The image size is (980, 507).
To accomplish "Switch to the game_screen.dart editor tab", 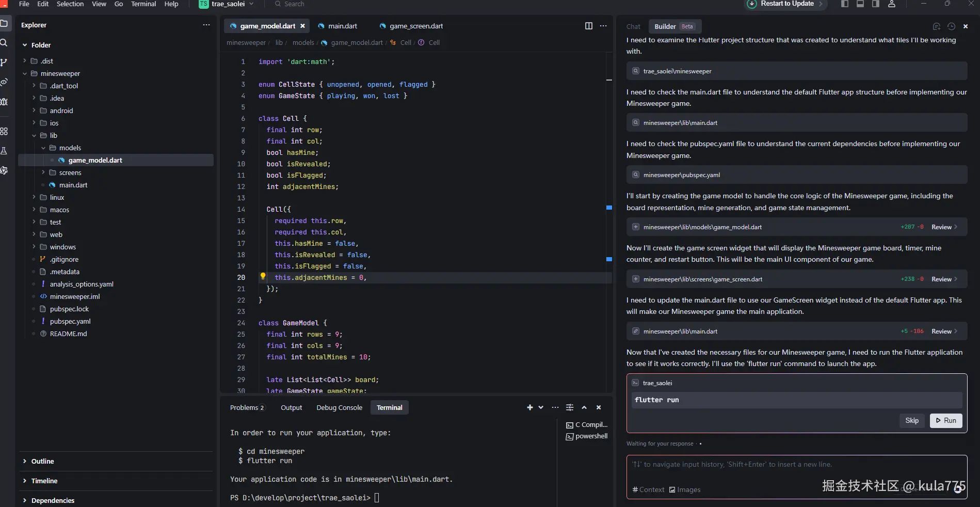I will tap(411, 26).
